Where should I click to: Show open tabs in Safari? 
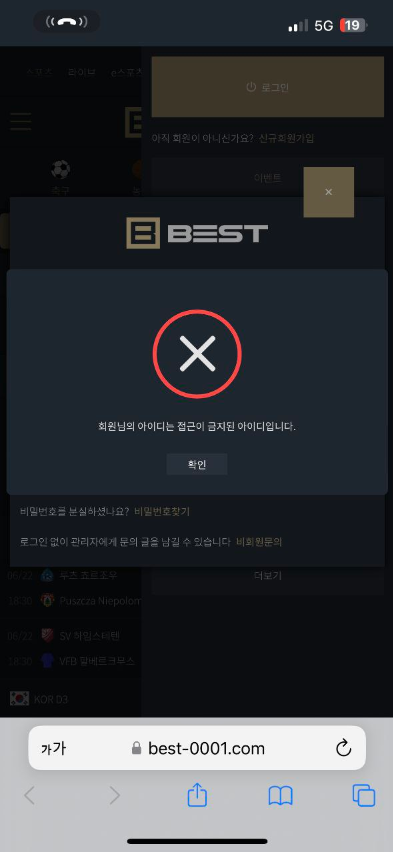(x=364, y=796)
